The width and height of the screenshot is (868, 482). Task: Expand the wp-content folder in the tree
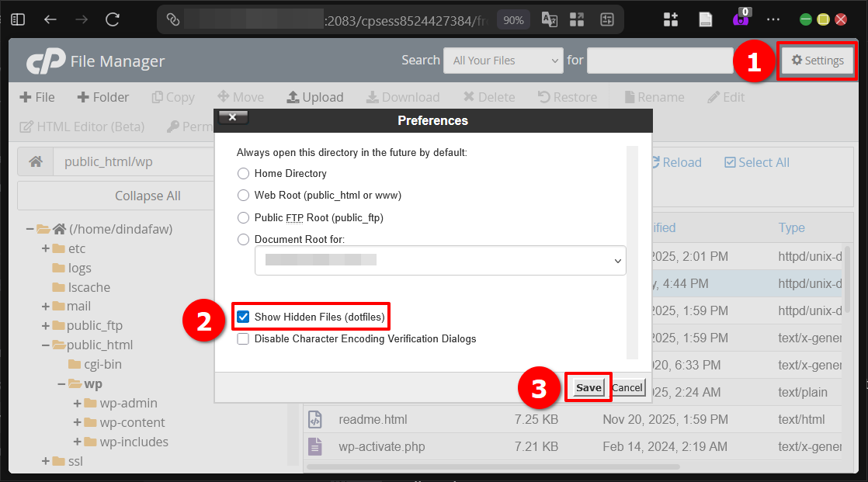coord(77,422)
